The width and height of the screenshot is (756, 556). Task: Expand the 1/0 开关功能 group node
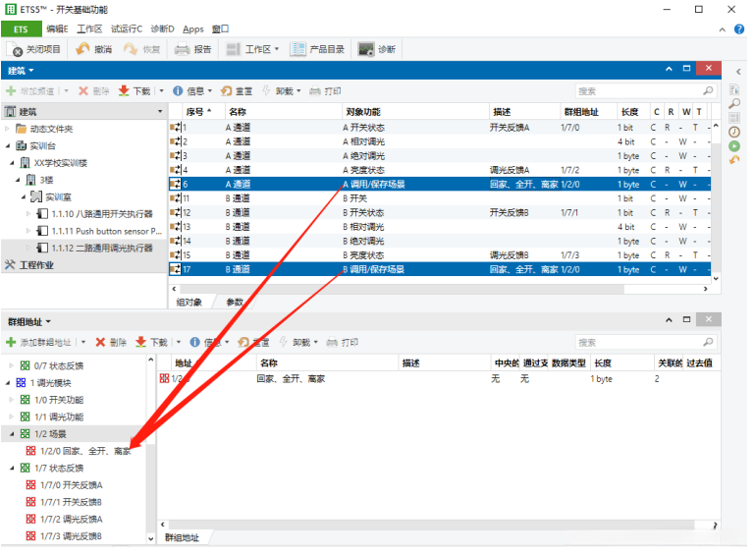tap(12, 400)
